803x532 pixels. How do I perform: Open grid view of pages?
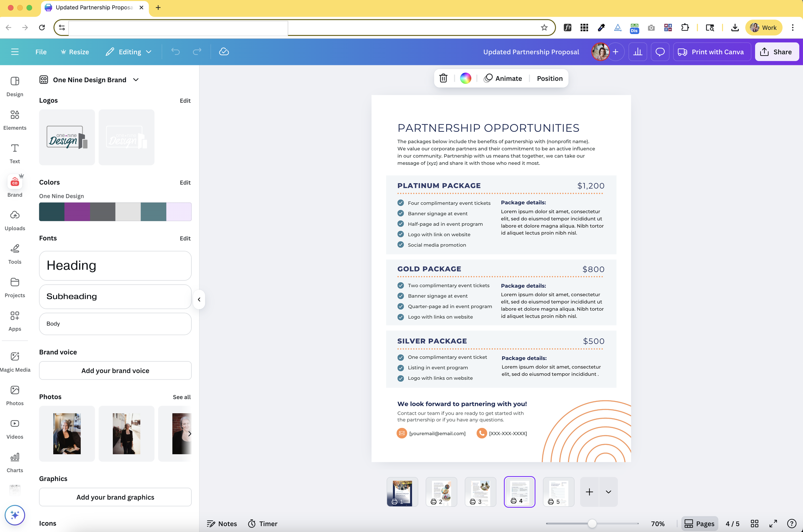754,524
